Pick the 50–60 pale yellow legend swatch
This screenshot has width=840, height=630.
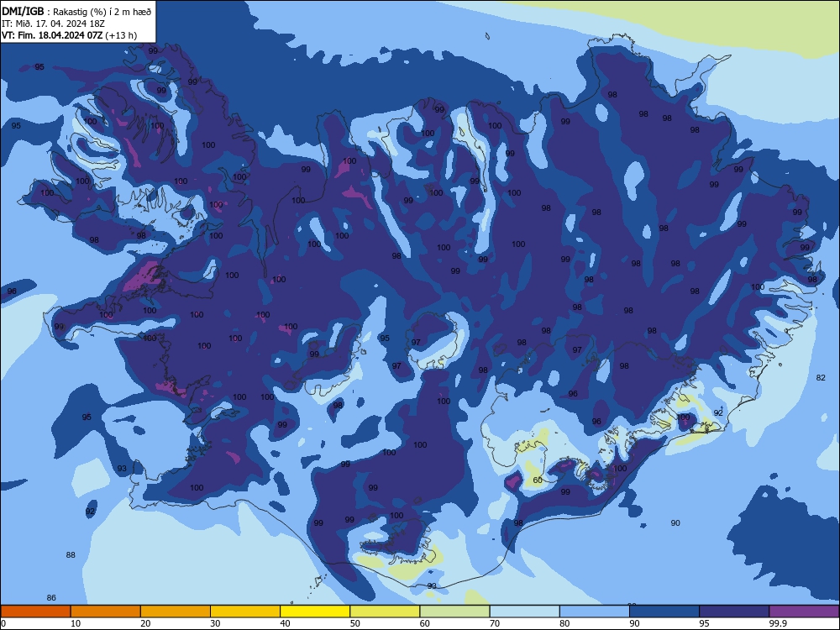(x=385, y=612)
